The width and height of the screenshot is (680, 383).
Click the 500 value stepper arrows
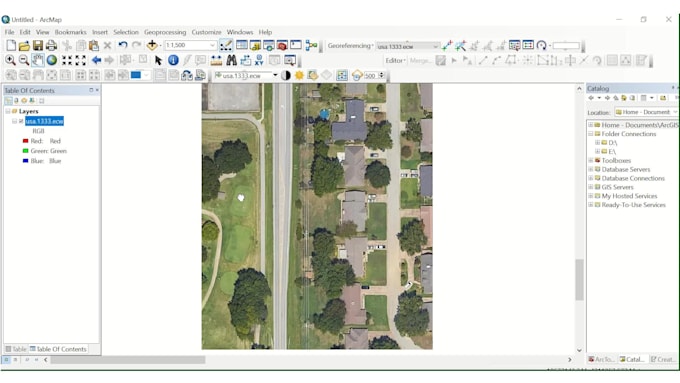(382, 75)
